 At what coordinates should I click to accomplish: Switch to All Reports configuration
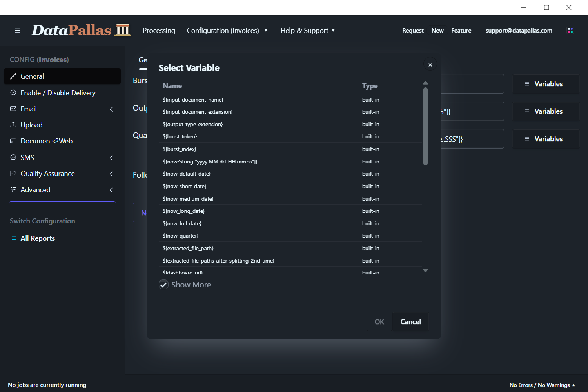pos(38,238)
